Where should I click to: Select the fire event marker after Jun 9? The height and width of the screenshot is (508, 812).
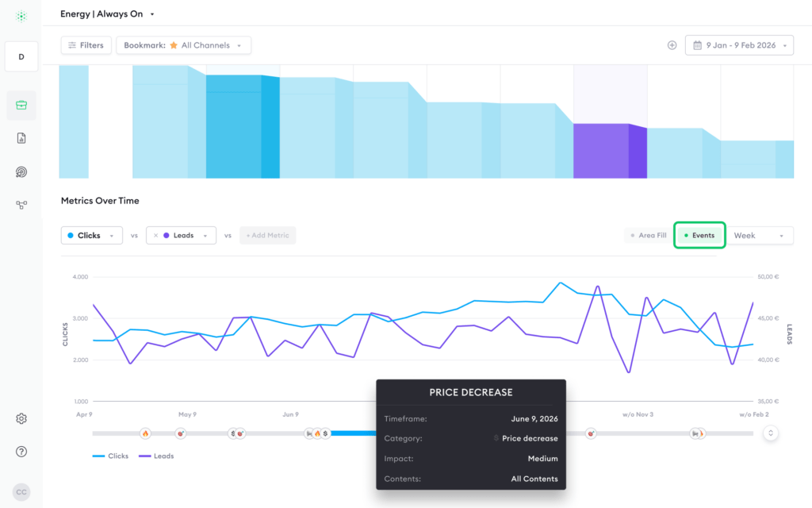[x=317, y=433]
